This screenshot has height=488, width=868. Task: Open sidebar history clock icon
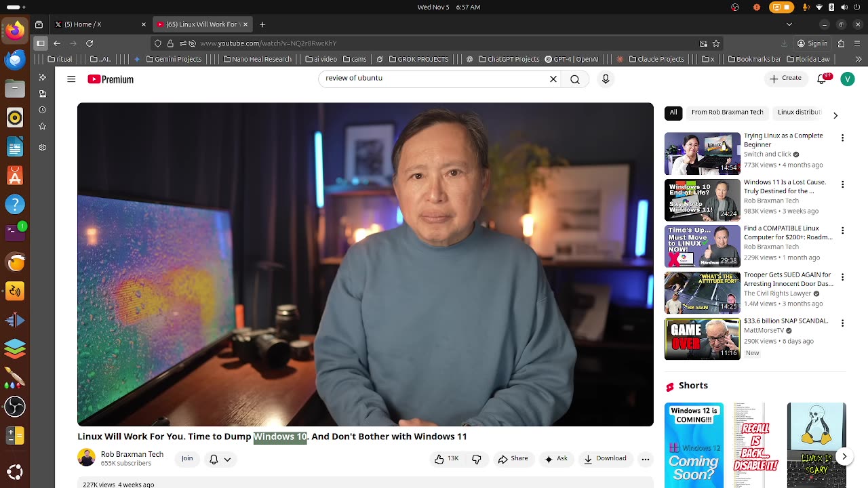pos(42,110)
